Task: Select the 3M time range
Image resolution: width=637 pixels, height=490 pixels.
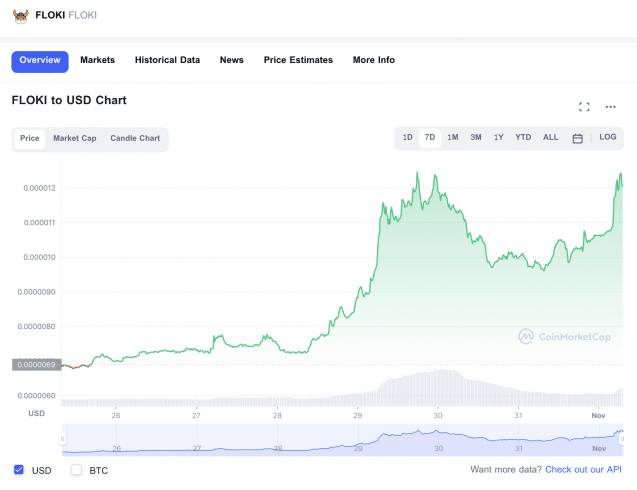Action: 476,137
